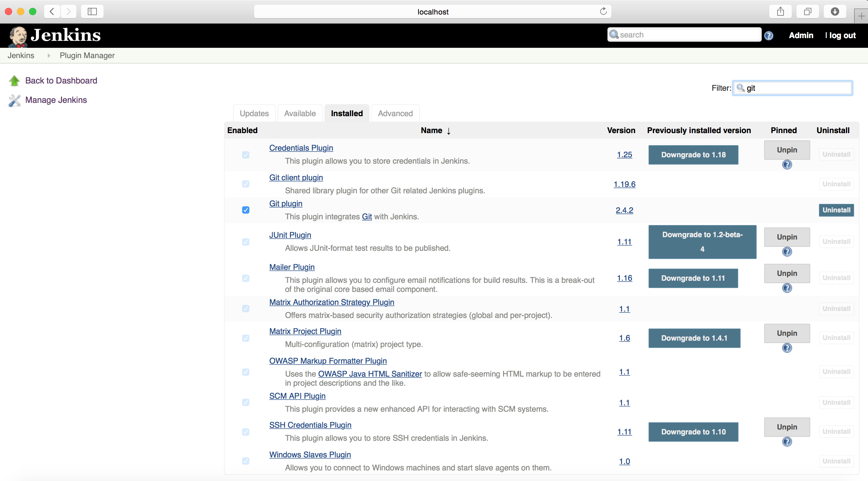Reload the page with browser refresh icon
868x481 pixels.
pos(603,11)
